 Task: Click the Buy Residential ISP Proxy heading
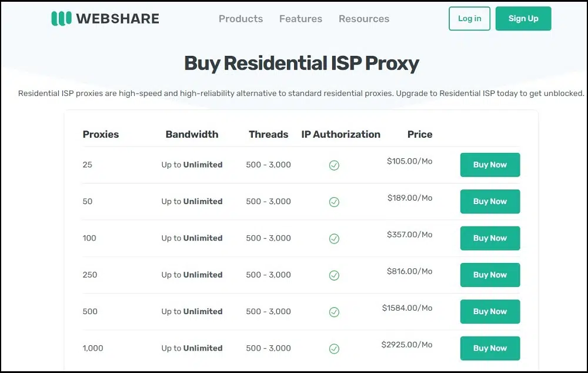pyautogui.click(x=301, y=63)
